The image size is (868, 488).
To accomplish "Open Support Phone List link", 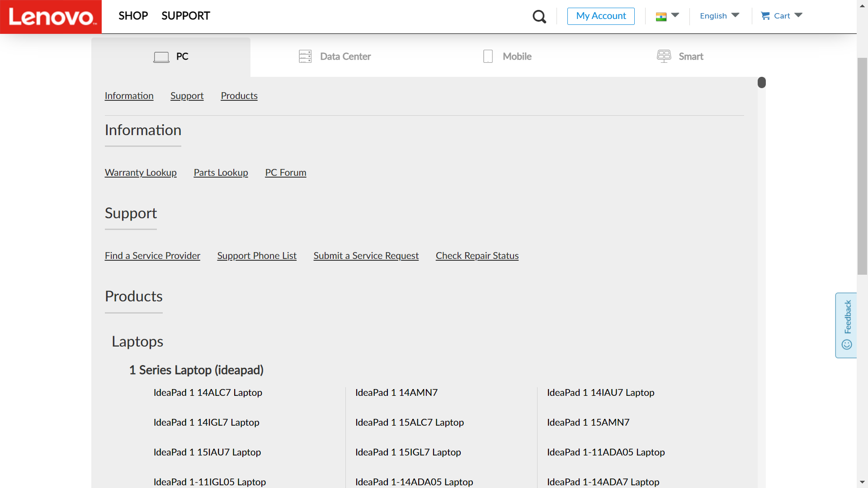I will [257, 256].
